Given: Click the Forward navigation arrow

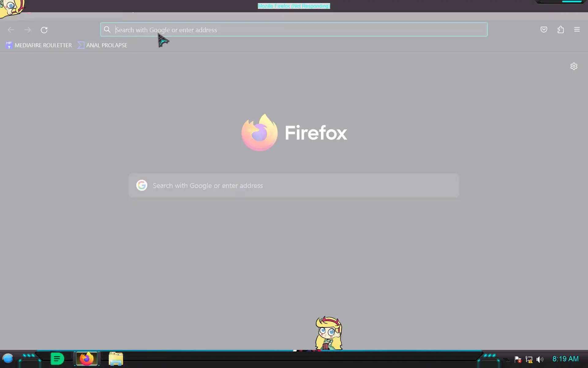Looking at the screenshot, I should click(x=28, y=30).
